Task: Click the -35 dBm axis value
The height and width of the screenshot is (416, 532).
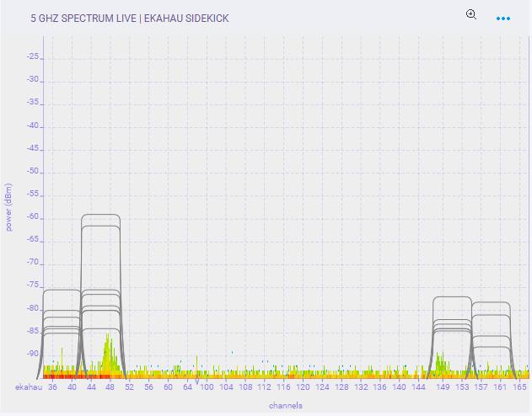Action: click(33, 102)
